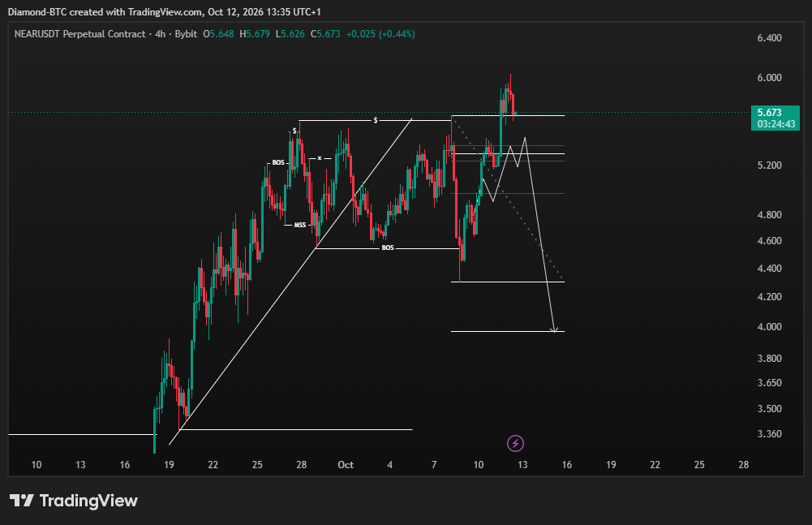Open the TradingView logo at the bottom
Viewport: 812px width, 525px height.
74,501
